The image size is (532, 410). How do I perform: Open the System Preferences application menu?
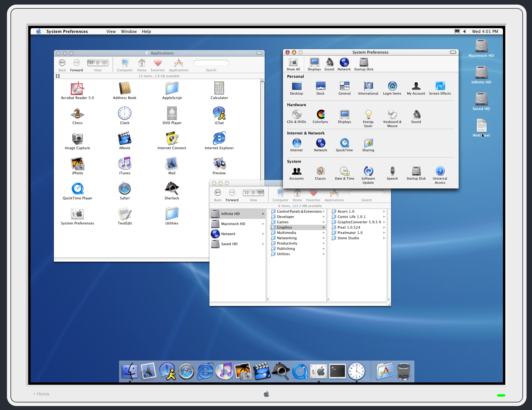67,31
